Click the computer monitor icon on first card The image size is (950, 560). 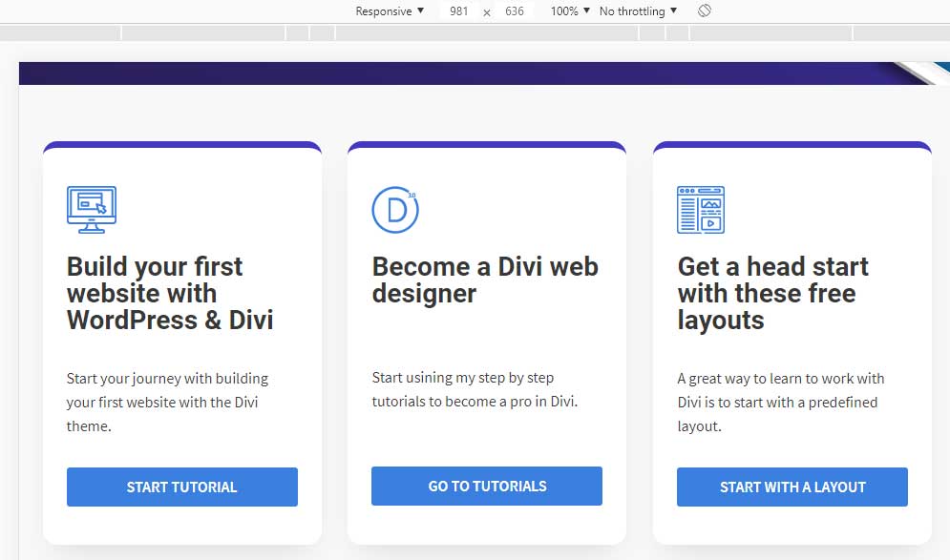92,210
